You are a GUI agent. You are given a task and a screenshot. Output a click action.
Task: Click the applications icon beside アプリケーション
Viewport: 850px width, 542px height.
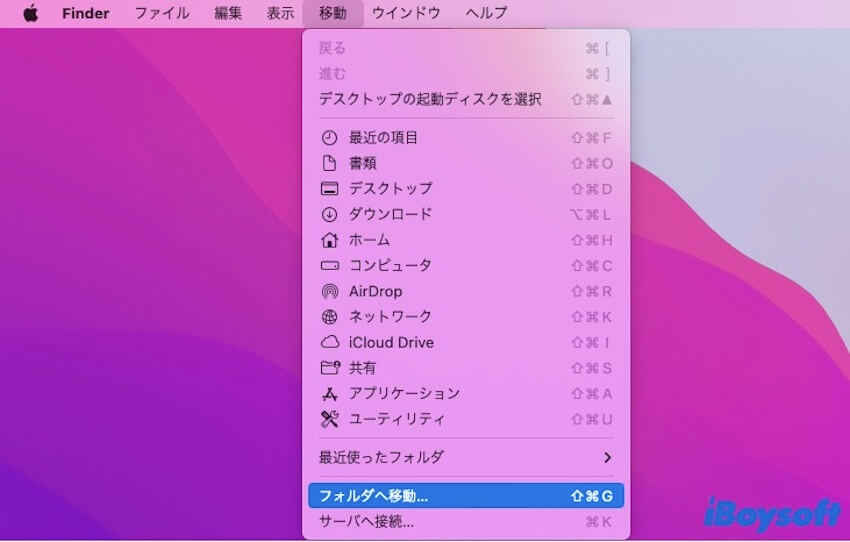click(x=330, y=394)
